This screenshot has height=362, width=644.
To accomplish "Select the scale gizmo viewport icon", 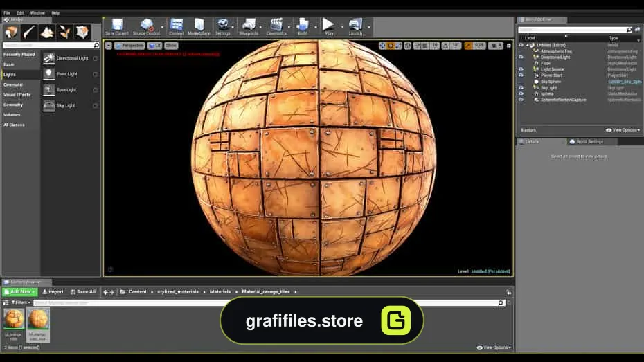I will 398,46.
